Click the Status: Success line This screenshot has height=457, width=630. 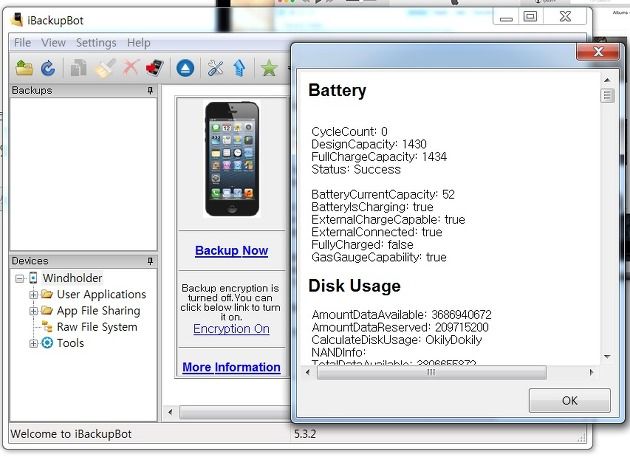(356, 169)
